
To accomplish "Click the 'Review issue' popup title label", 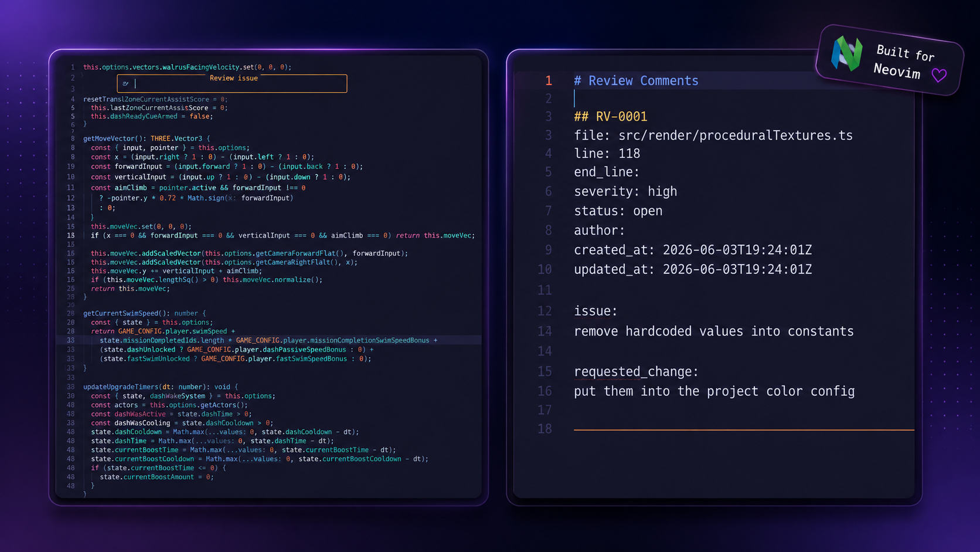I will coord(233,78).
